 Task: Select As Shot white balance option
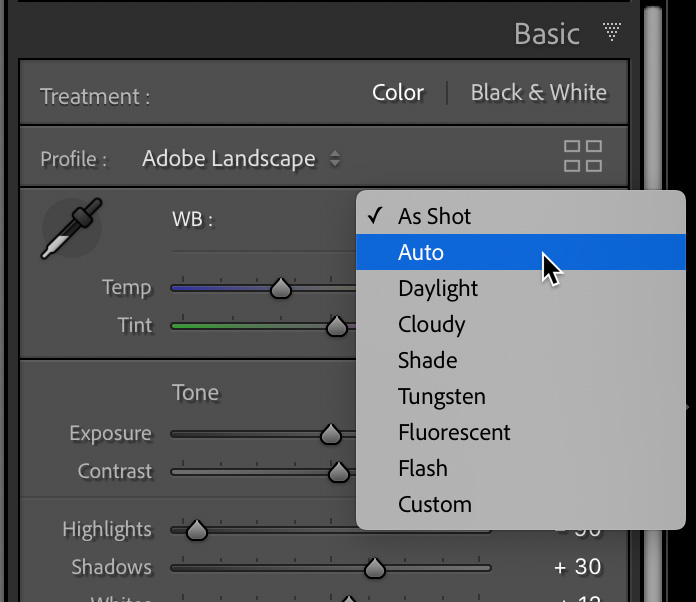pyautogui.click(x=434, y=216)
